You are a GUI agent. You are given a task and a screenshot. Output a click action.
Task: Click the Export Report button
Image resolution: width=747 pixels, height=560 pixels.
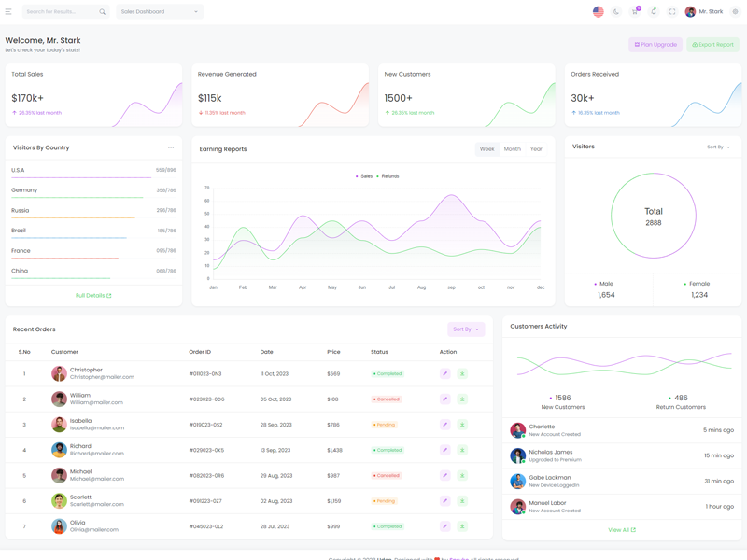713,45
